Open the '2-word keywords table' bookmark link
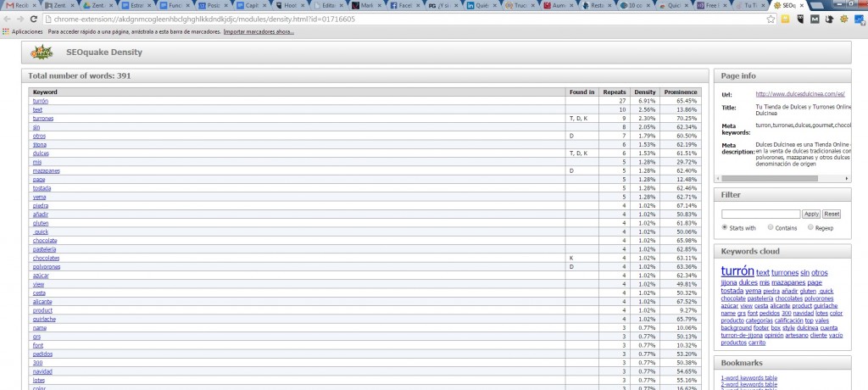868x390 pixels. point(749,384)
